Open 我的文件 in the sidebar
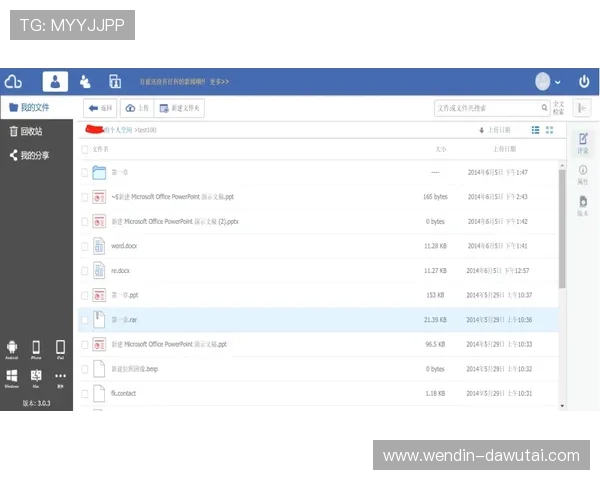This screenshot has width=600, height=480. pos(36,107)
